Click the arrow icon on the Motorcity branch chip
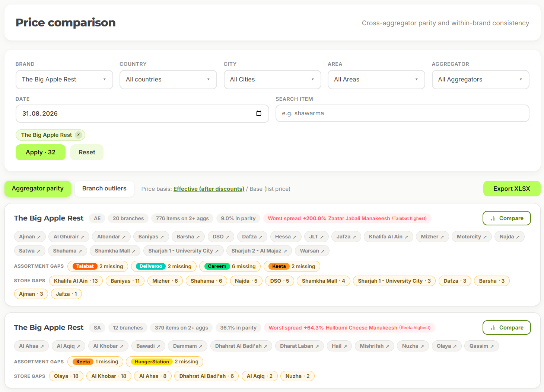The image size is (544, 392). tap(485, 237)
